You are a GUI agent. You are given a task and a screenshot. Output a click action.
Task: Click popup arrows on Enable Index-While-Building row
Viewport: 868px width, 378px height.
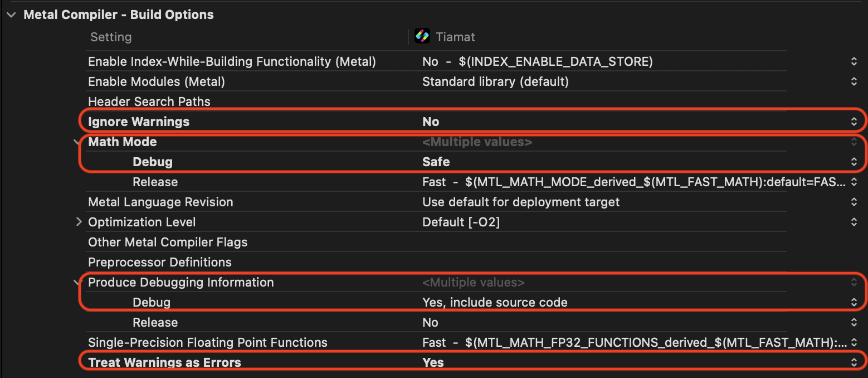click(854, 61)
